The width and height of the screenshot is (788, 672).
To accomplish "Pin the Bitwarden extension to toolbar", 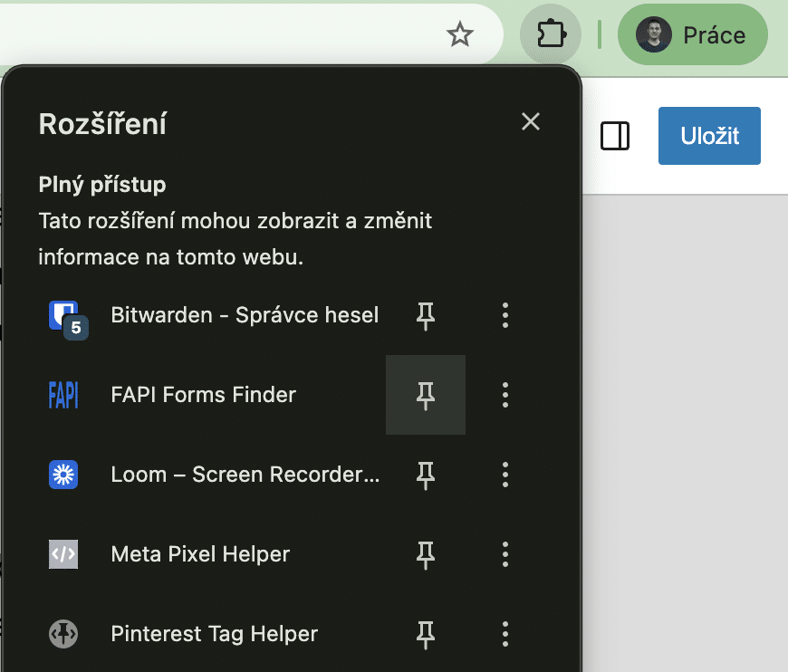I will click(x=426, y=315).
